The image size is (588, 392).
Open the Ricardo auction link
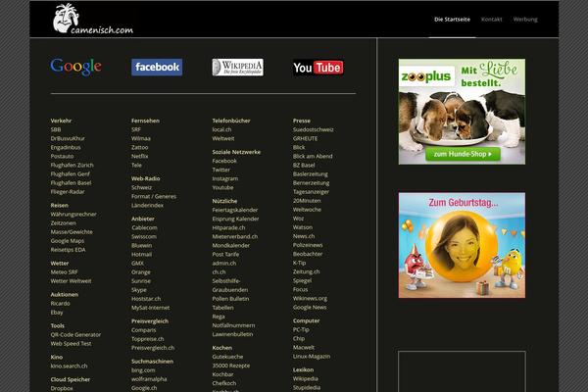[60, 303]
